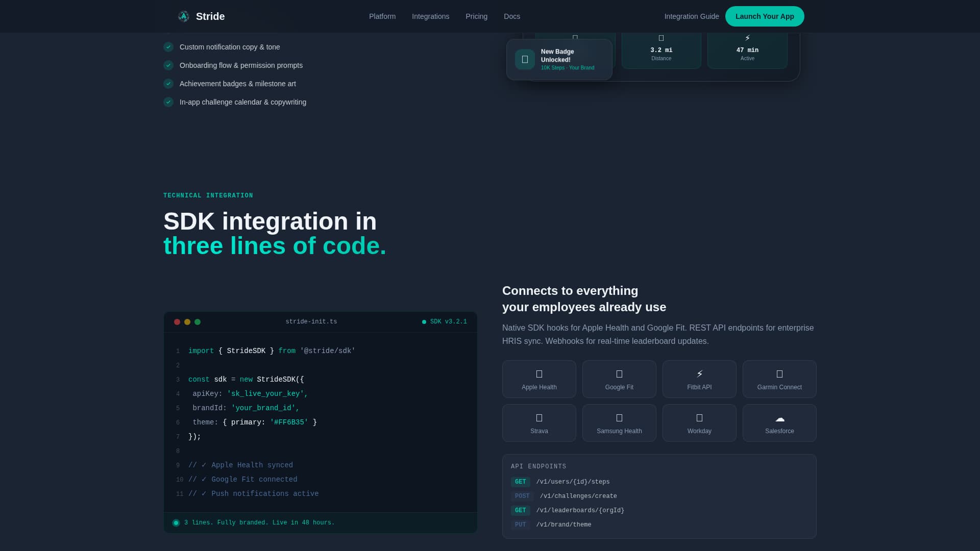Click the Stride brand name text

tap(210, 16)
